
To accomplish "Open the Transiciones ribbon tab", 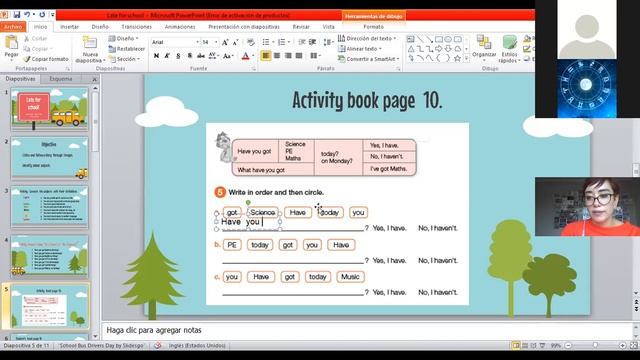I will pyautogui.click(x=136, y=27).
